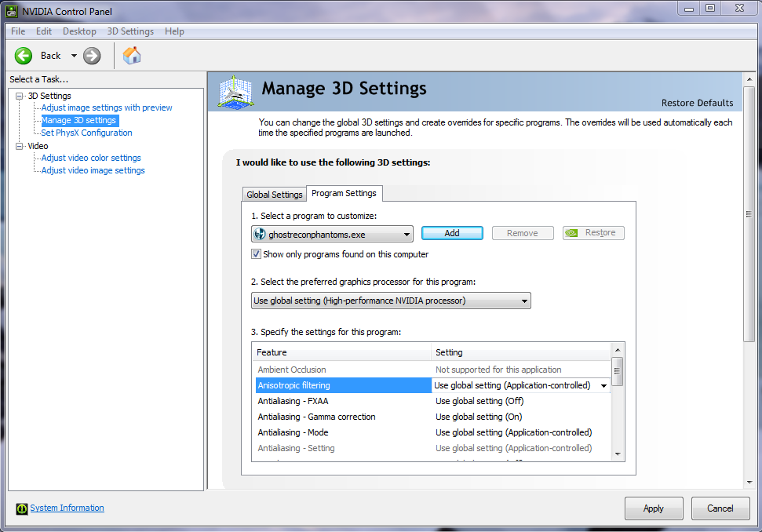Click the Video tree label
The width and height of the screenshot is (762, 532).
click(x=38, y=146)
